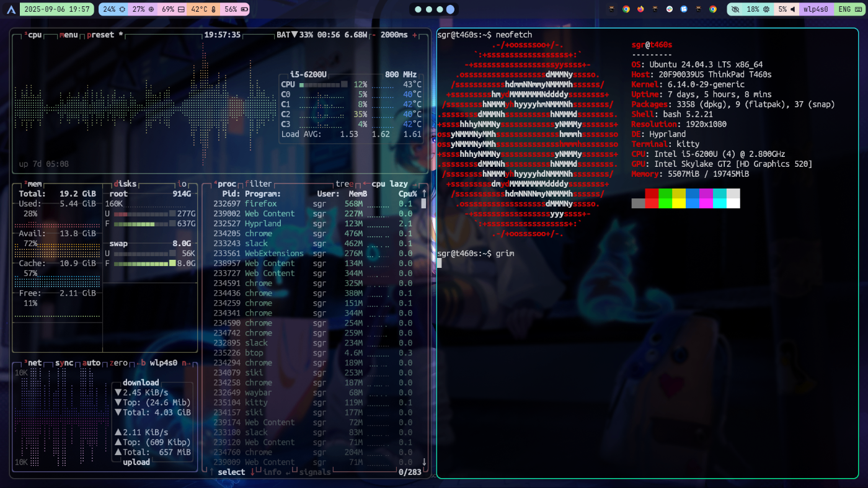Viewport: 868px width, 488px height.
Task: Open the blue tray icon next to Slack
Action: [x=684, y=9]
